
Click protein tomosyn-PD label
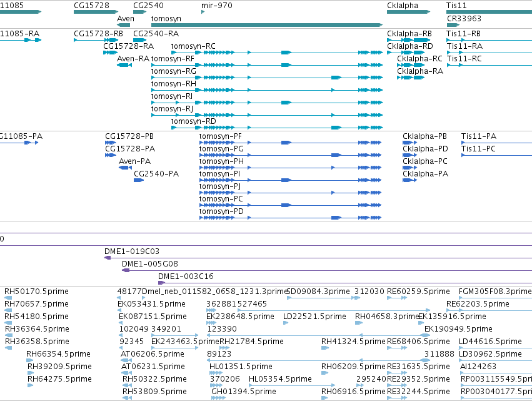[221, 211]
